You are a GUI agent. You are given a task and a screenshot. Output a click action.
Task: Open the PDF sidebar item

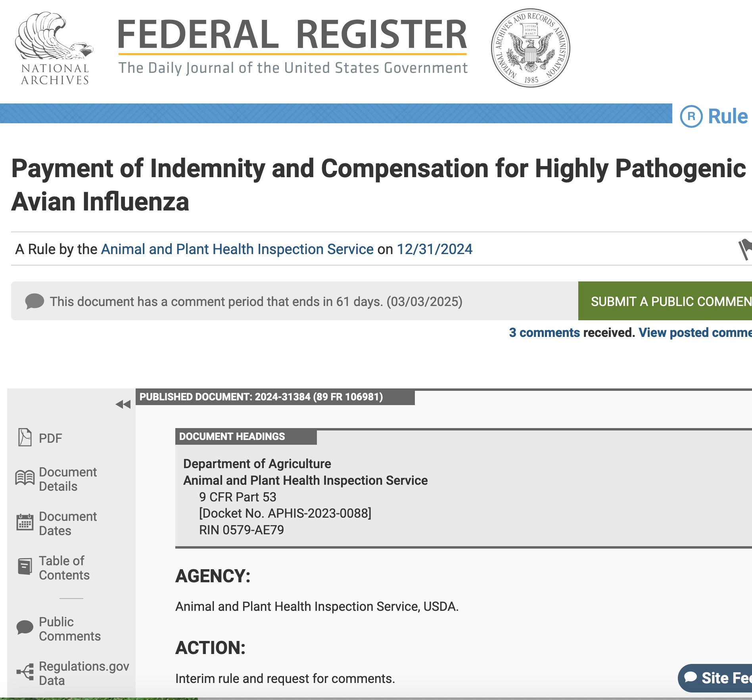pos(40,438)
